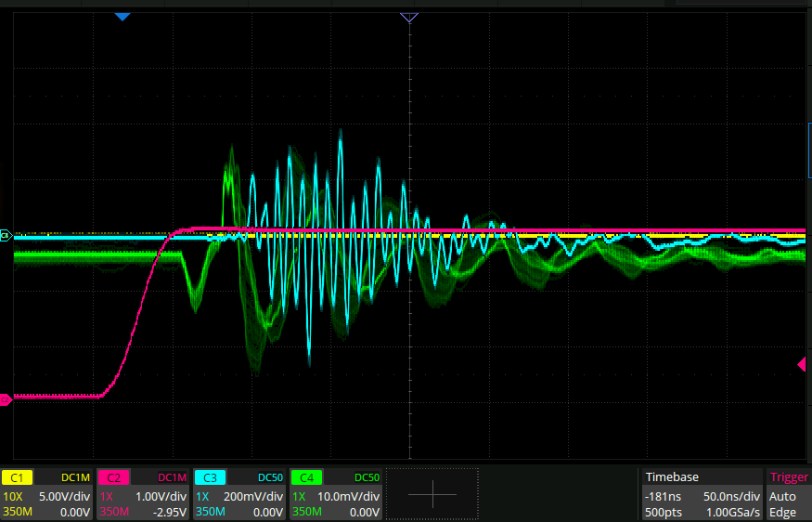Click the C1/C3 zero-level marker on left edge
The width and height of the screenshot is (812, 522).
tap(6, 236)
